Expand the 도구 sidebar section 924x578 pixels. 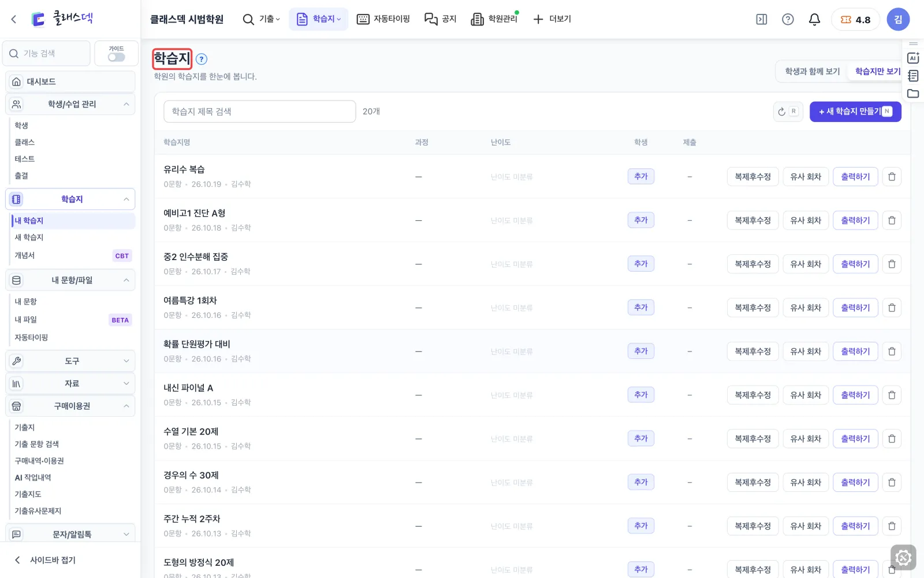70,361
